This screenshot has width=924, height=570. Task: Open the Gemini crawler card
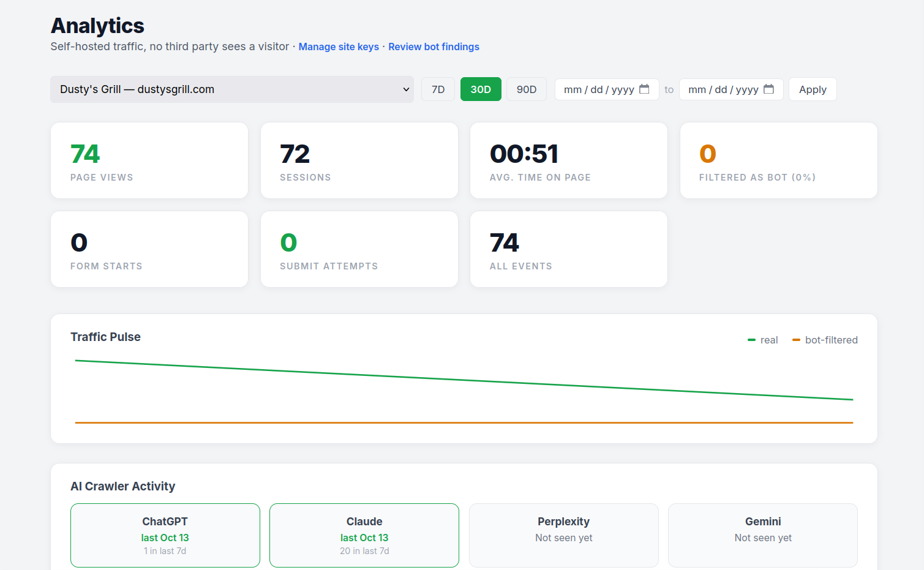763,535
